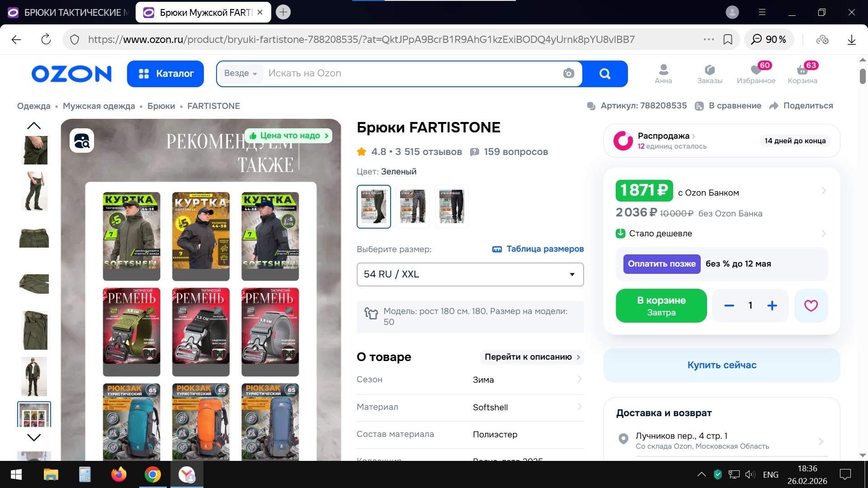Open the Каталог menu

[x=165, y=74]
